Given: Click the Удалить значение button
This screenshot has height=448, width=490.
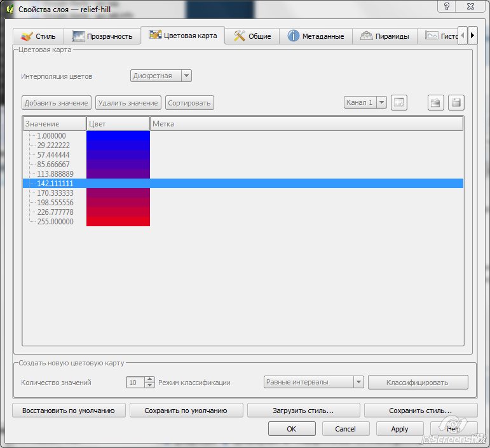Looking at the screenshot, I should (x=128, y=103).
